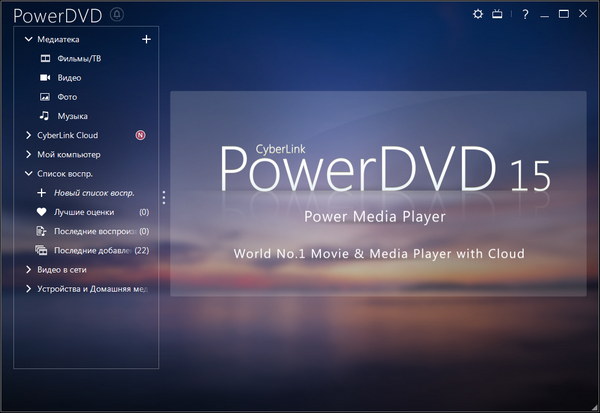
Task: Add media with Медиатека plus icon
Action: coord(146,39)
